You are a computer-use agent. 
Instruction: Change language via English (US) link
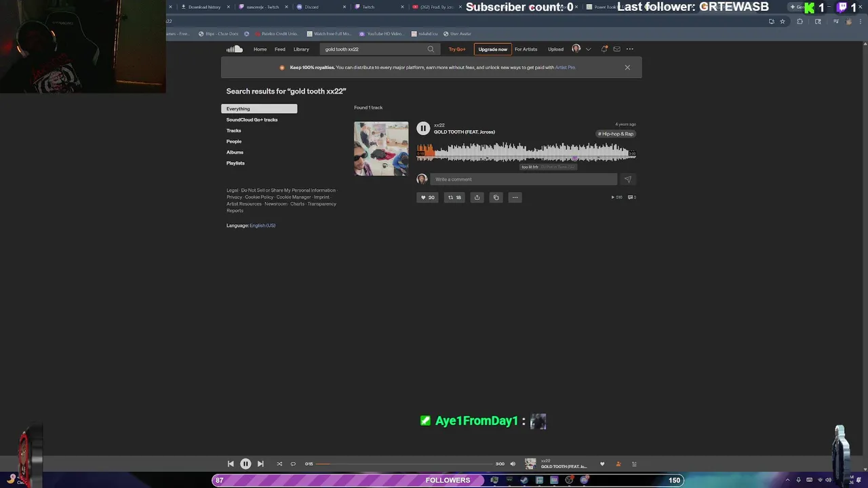[262, 225]
